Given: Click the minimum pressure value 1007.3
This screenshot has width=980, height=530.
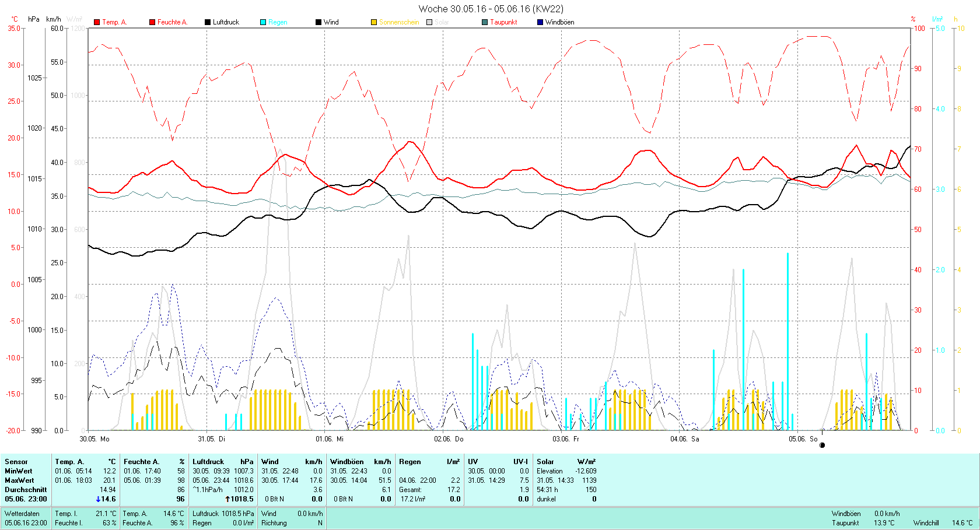Looking at the screenshot, I should click(243, 471).
